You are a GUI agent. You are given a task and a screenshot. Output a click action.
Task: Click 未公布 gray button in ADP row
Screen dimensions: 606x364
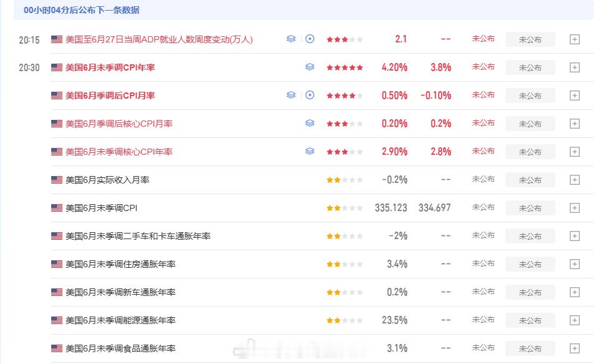click(x=530, y=39)
